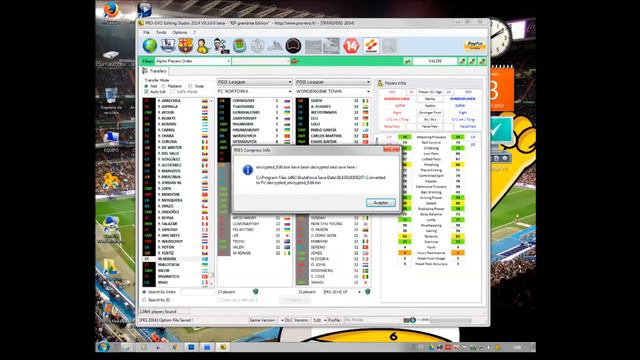The width and height of the screenshot is (640, 360).
Task: Click the greyed boots toolbar icon
Action: coord(275,46)
